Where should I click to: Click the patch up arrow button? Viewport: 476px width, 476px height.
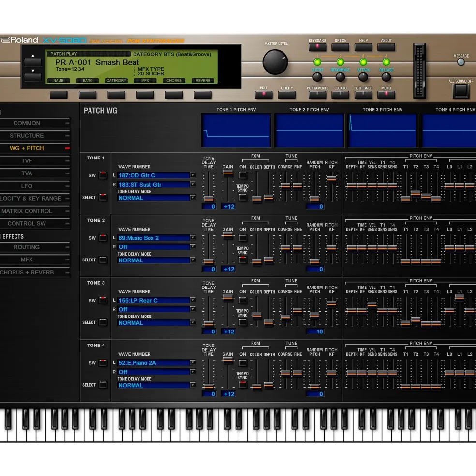point(33,62)
